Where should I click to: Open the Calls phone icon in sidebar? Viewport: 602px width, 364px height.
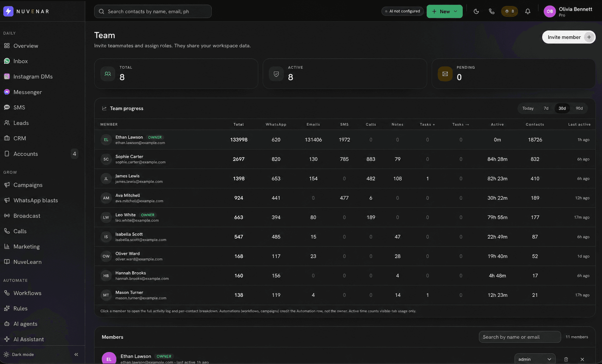coord(7,231)
